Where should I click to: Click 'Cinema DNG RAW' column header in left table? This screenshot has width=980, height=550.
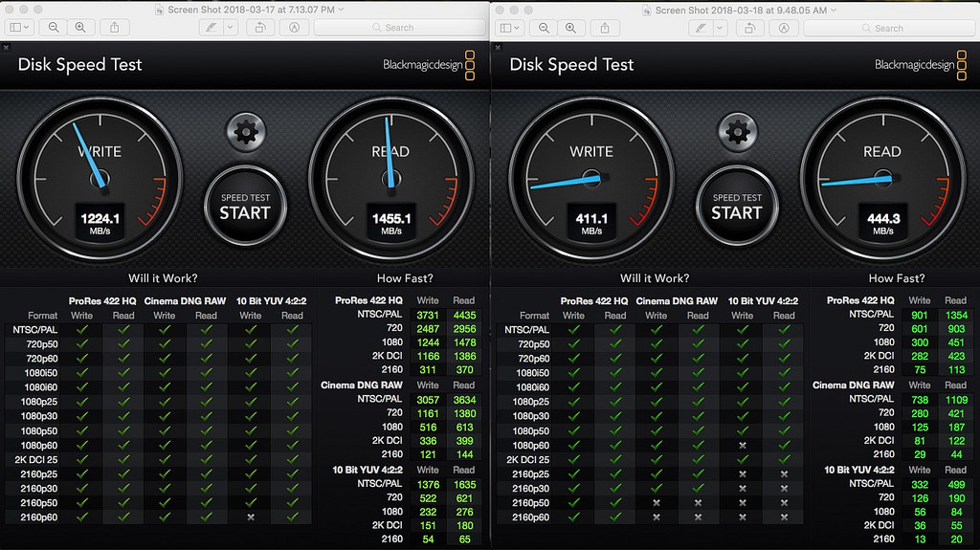click(185, 301)
